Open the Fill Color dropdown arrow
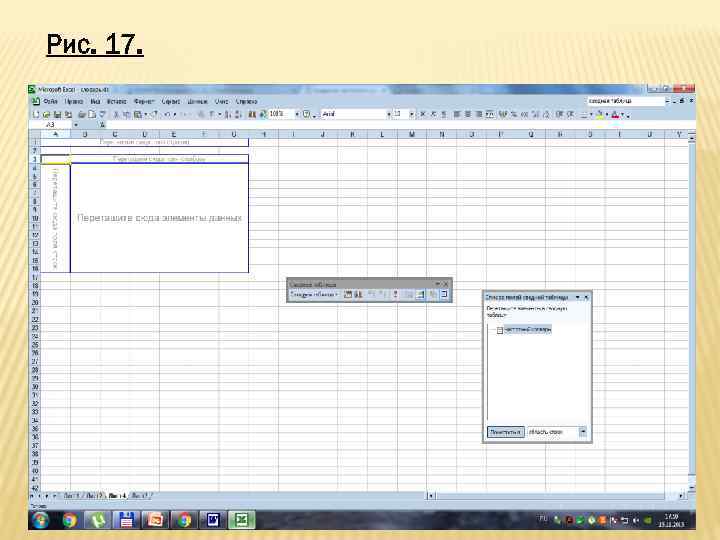720x540 pixels. coord(607,114)
